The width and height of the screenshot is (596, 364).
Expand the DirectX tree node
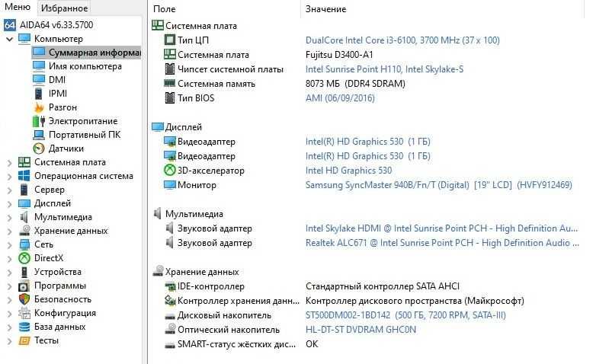tap(9, 259)
